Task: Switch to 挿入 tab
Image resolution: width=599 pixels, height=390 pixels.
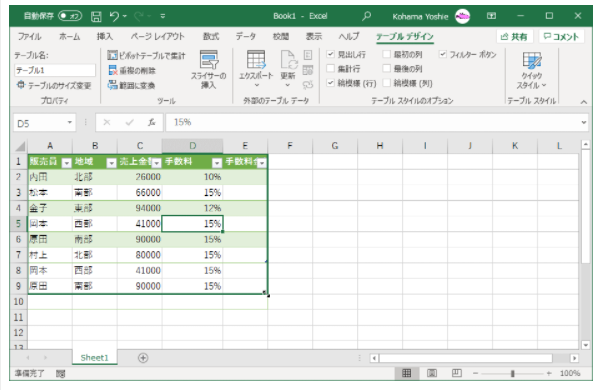Action: [105, 36]
